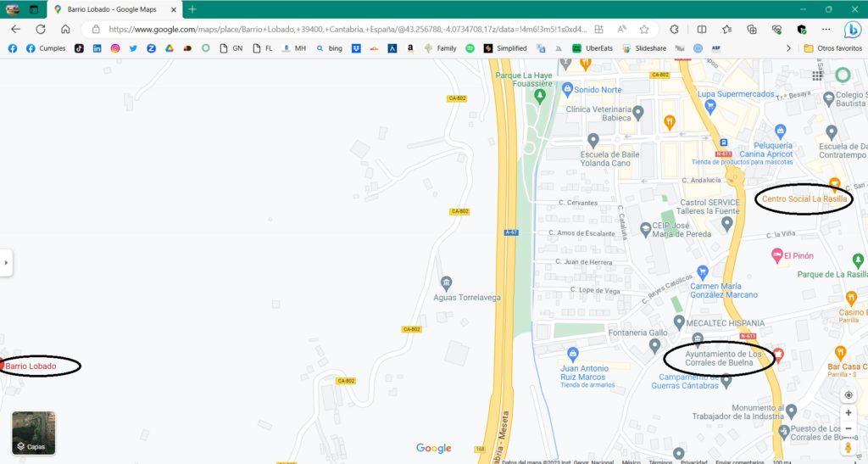
Task: Click the Aguas Torrelavega map pin
Action: click(x=446, y=283)
